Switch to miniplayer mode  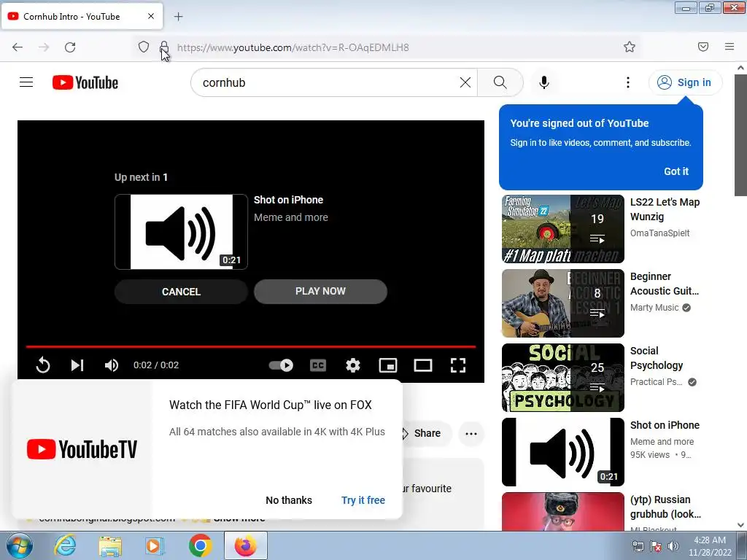(x=388, y=365)
